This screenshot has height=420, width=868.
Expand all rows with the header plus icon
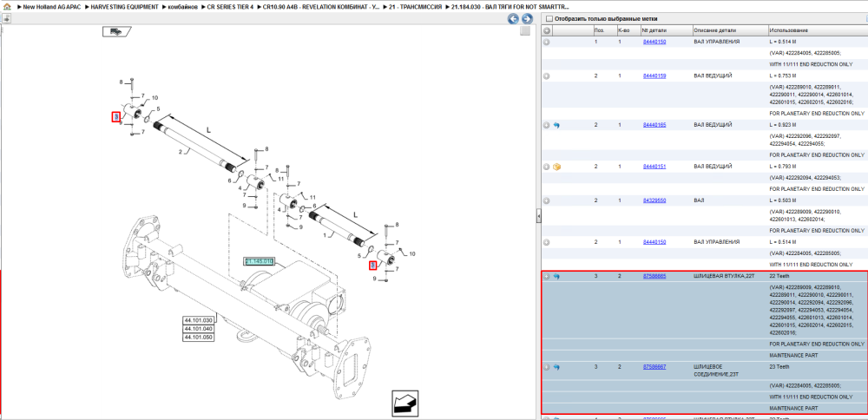[x=546, y=30]
